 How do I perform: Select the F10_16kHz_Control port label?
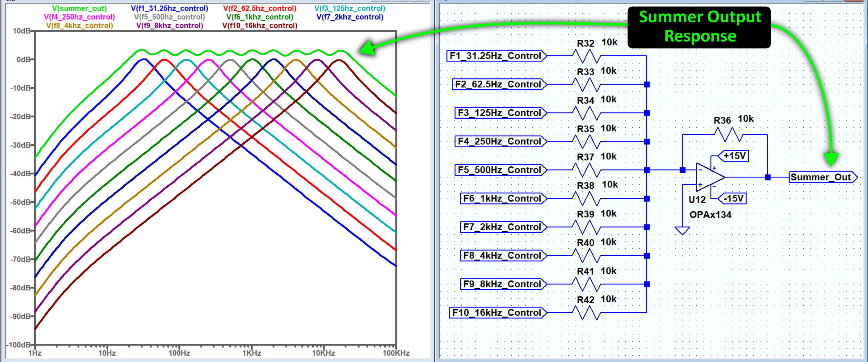click(x=498, y=313)
